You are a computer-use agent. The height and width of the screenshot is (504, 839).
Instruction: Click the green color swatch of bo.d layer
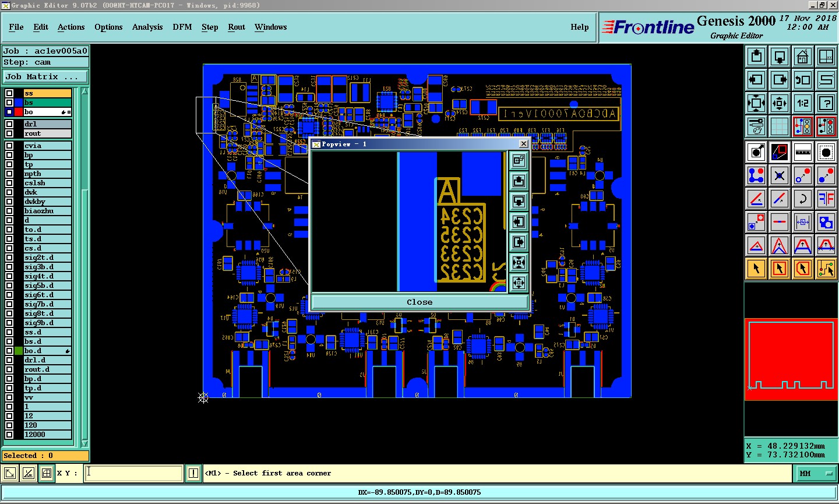click(x=19, y=351)
